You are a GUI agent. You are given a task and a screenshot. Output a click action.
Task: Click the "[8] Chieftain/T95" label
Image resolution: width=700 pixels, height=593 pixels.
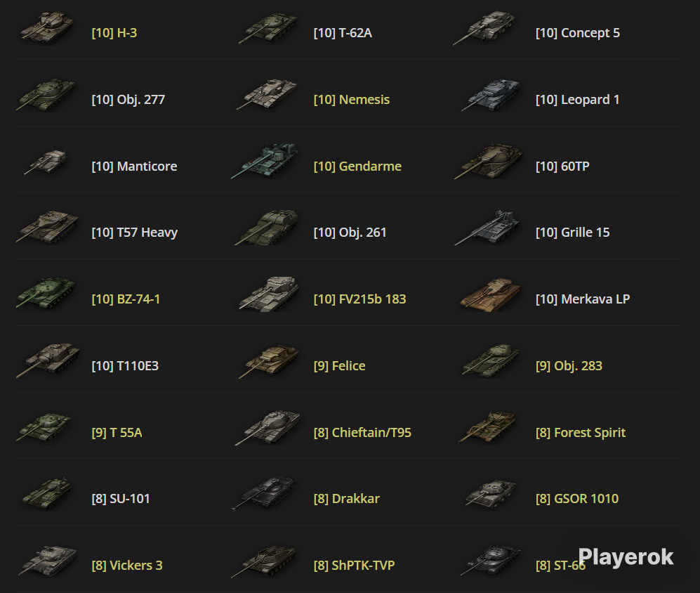[x=362, y=433]
